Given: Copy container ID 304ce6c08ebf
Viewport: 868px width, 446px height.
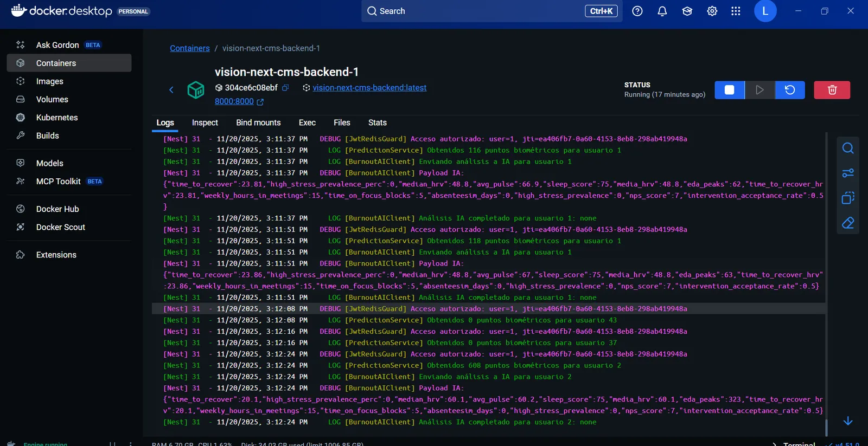Looking at the screenshot, I should 285,87.
